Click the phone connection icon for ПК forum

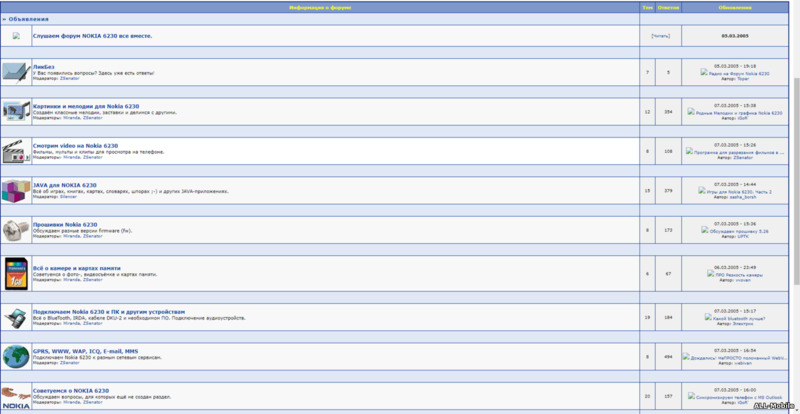16,318
